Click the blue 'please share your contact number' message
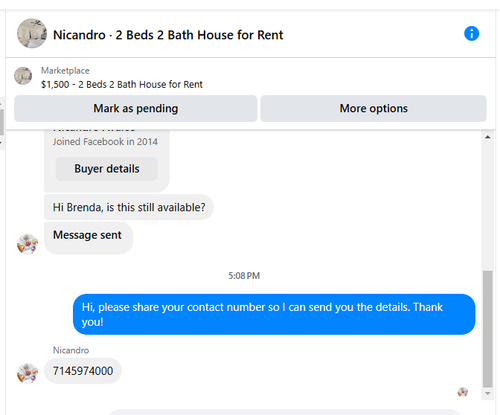 click(274, 314)
